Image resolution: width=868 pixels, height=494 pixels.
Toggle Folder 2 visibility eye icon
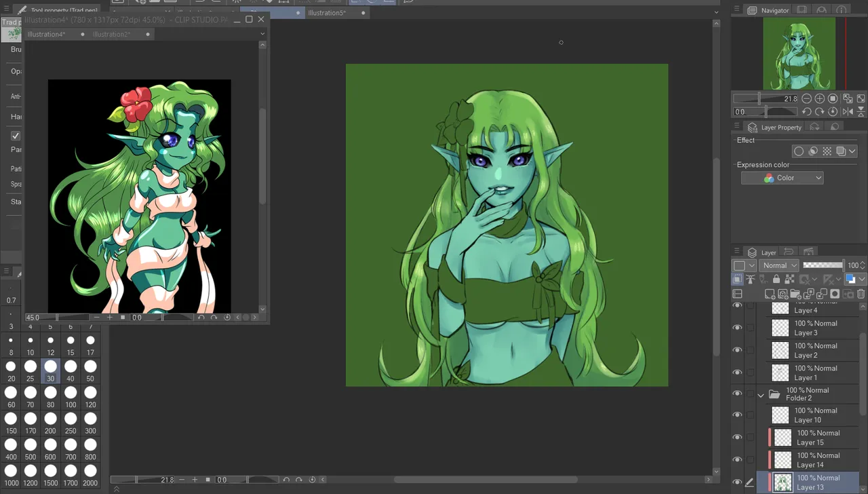(x=737, y=394)
